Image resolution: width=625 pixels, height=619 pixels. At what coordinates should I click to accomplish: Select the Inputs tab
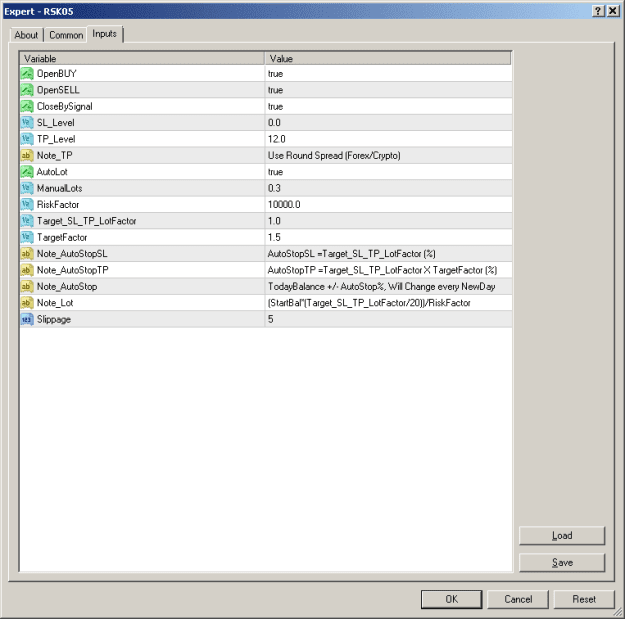coord(104,34)
